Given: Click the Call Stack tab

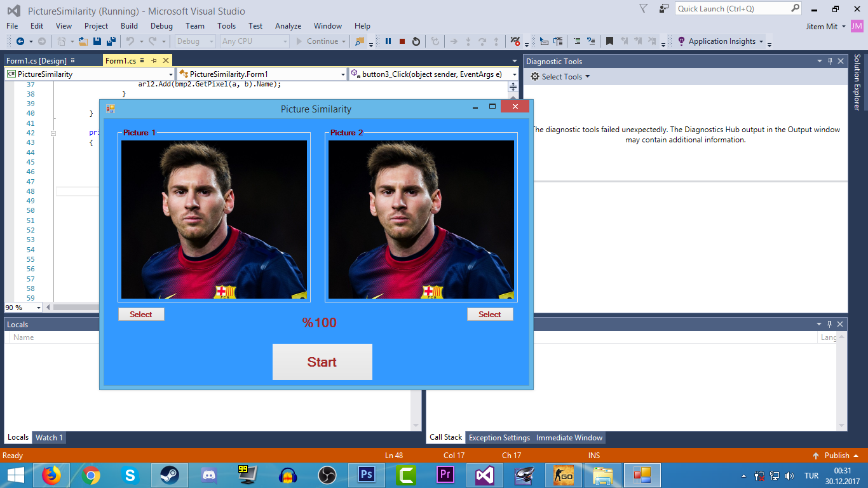Looking at the screenshot, I should pyautogui.click(x=445, y=437).
